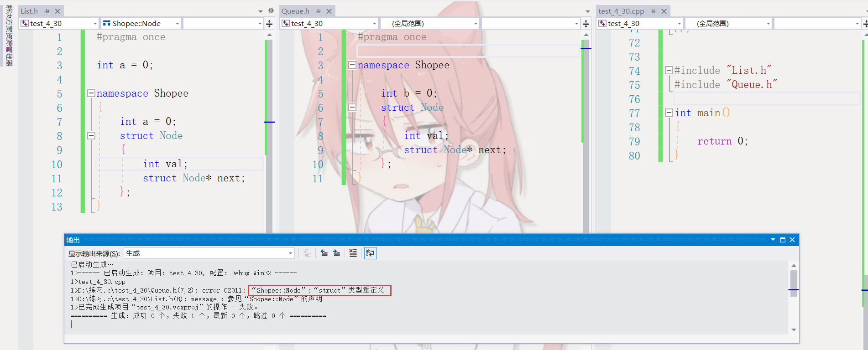Open the gear settings icon in the List.h pane
The width and height of the screenshot is (868, 350).
271,10
